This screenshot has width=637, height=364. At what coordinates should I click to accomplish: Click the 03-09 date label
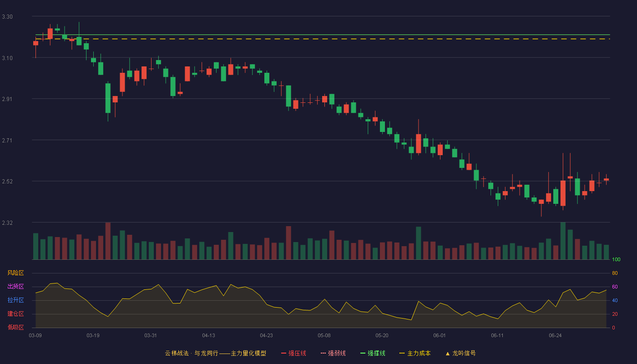point(35,335)
